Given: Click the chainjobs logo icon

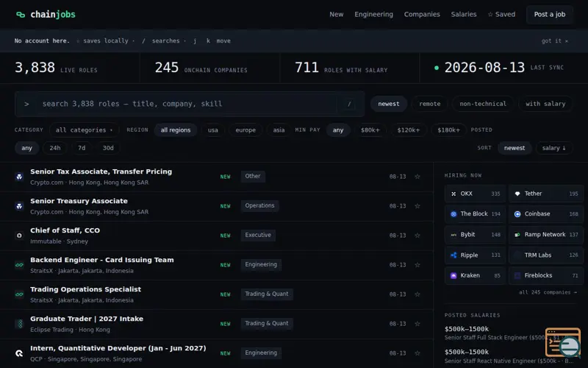Looking at the screenshot, I should point(21,15).
